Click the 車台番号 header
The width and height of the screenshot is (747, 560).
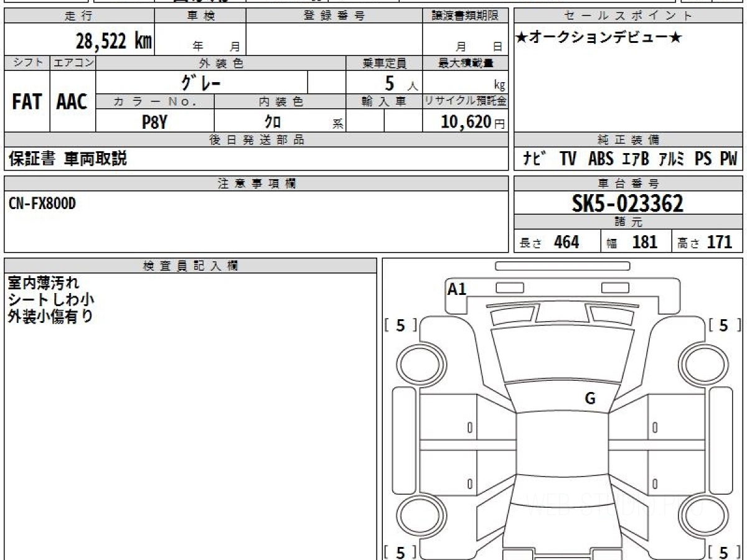(629, 184)
